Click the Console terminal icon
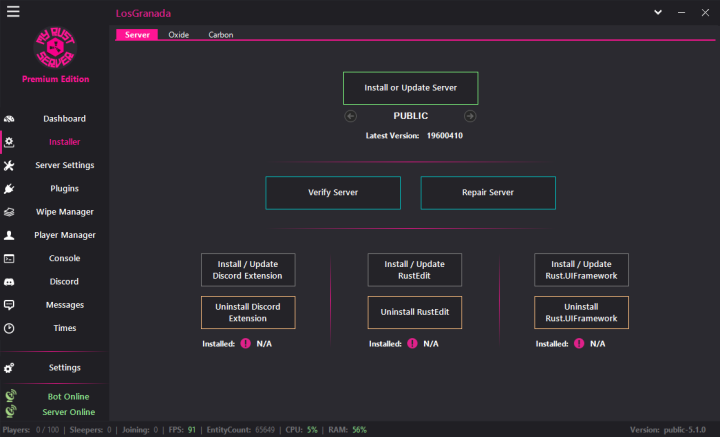 [9, 258]
